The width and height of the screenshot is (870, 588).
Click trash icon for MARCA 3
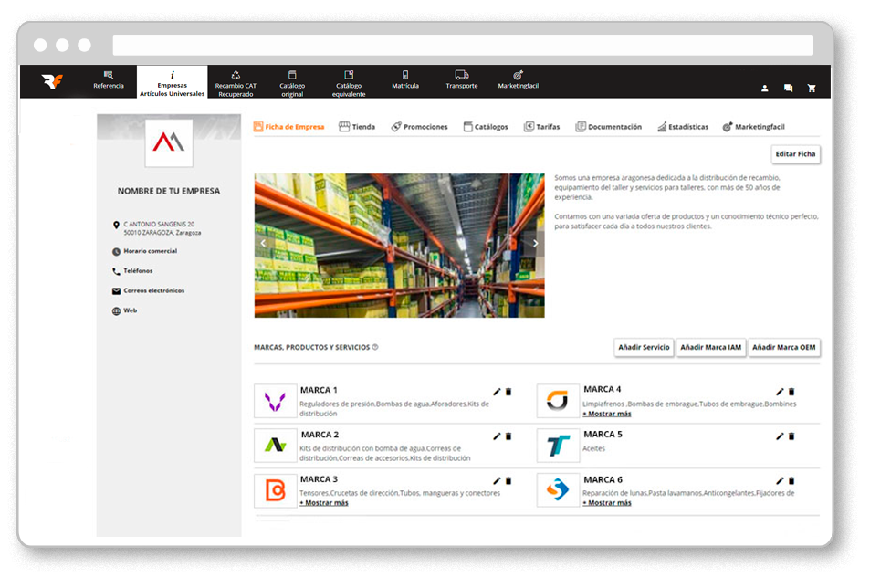pyautogui.click(x=508, y=480)
